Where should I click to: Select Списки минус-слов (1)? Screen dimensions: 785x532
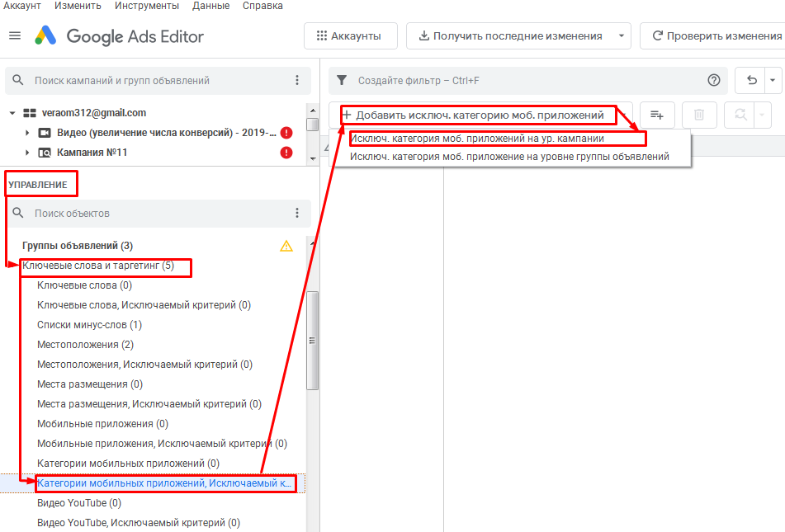coord(90,325)
